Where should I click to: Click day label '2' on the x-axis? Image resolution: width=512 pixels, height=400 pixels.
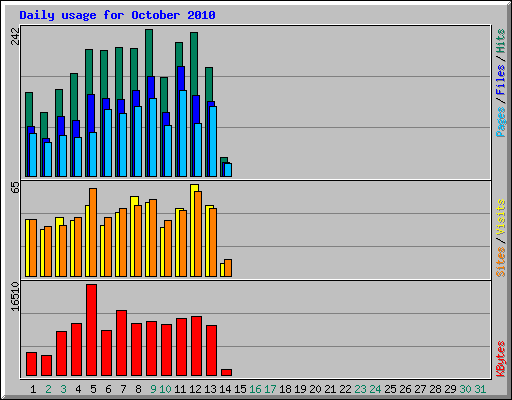point(48,389)
